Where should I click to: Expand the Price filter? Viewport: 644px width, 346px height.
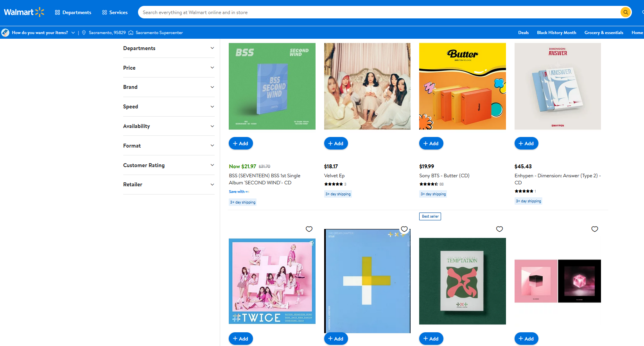click(x=169, y=68)
